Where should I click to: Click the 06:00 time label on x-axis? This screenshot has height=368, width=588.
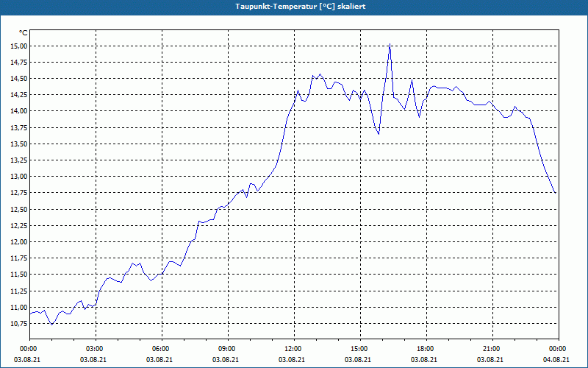pos(162,349)
